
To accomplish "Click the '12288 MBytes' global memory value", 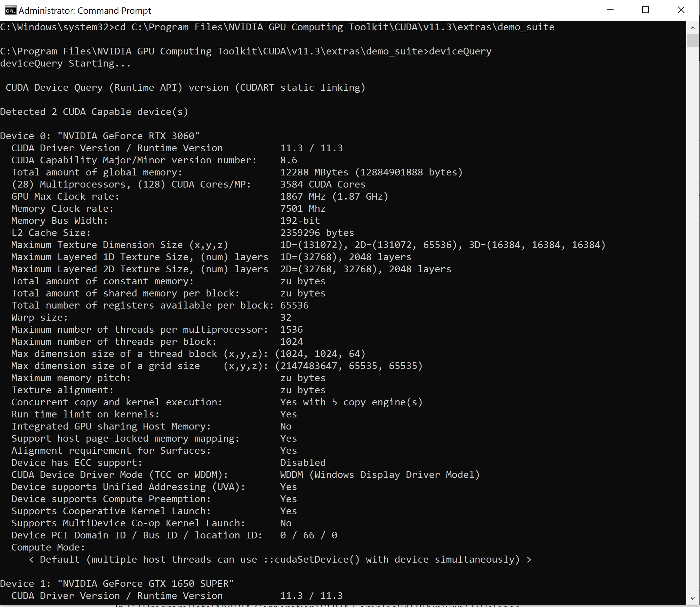I will click(314, 172).
